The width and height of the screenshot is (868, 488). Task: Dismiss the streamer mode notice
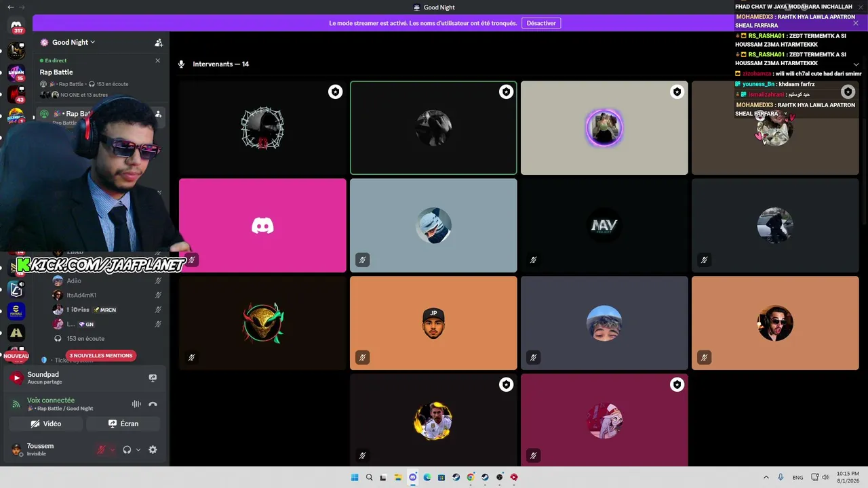(856, 23)
